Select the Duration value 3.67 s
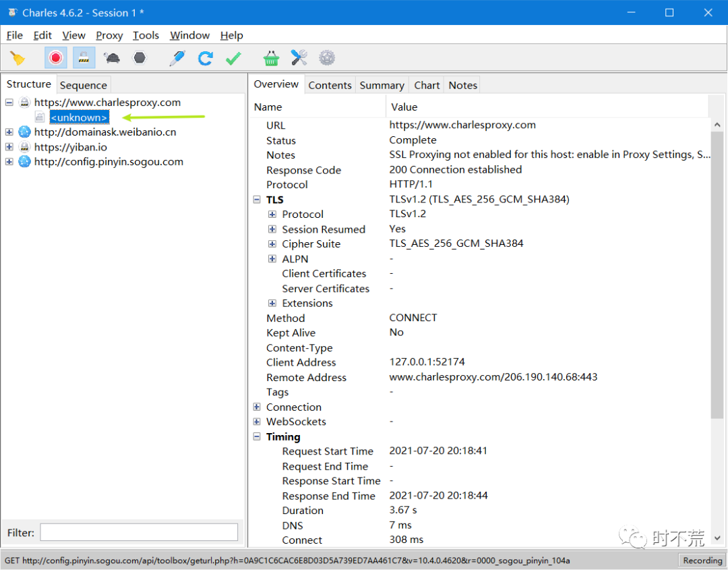 tap(403, 510)
